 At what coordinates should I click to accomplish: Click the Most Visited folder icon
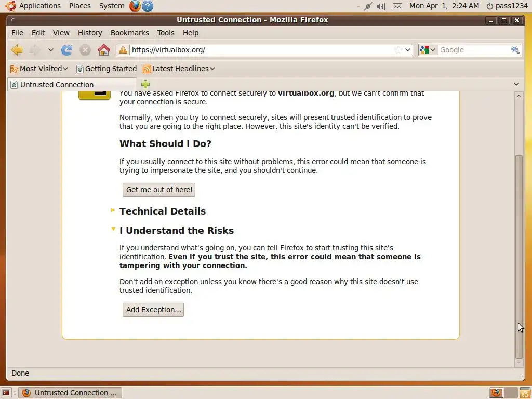(14, 69)
